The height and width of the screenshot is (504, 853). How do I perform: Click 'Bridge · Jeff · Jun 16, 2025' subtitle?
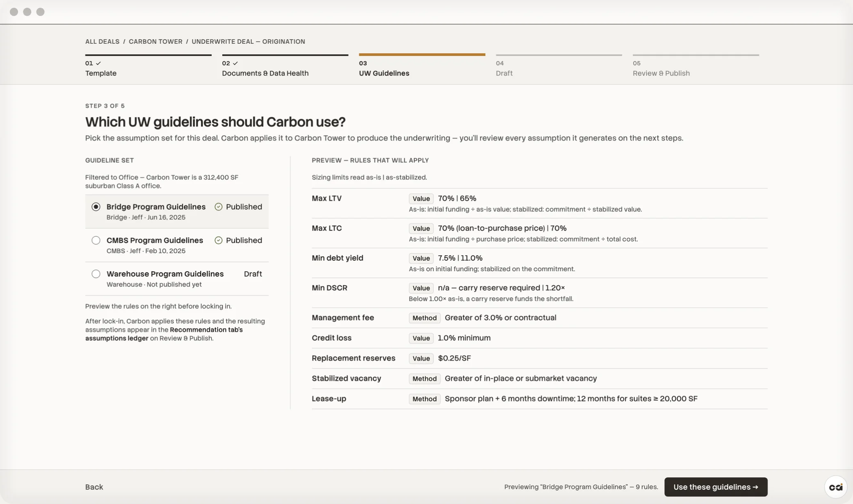tap(146, 218)
